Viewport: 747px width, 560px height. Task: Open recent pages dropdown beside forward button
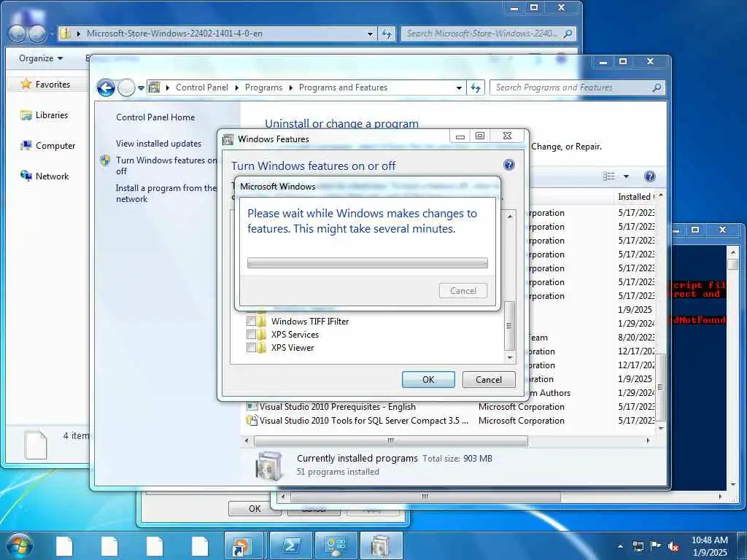141,88
